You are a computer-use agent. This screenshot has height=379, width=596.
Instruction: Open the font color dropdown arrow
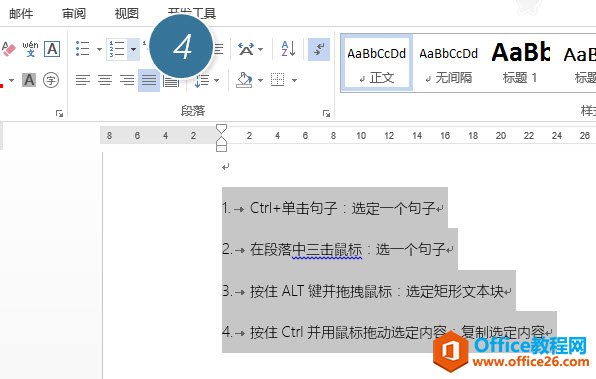tap(11, 80)
